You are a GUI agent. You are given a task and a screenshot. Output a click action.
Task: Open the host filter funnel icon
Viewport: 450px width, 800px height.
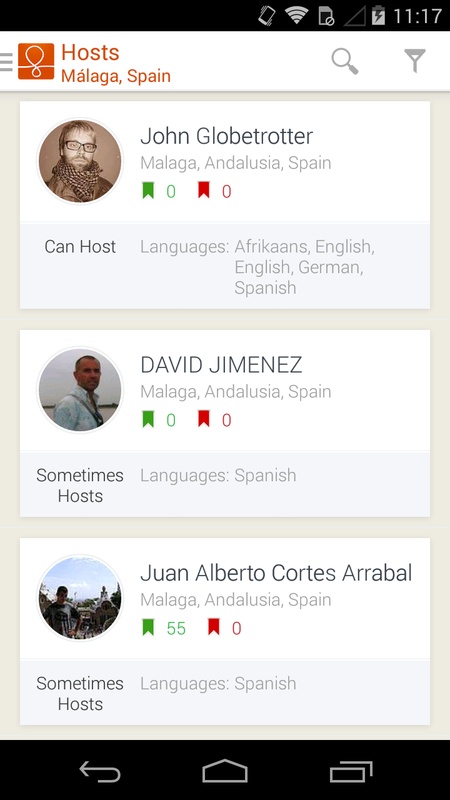click(415, 61)
